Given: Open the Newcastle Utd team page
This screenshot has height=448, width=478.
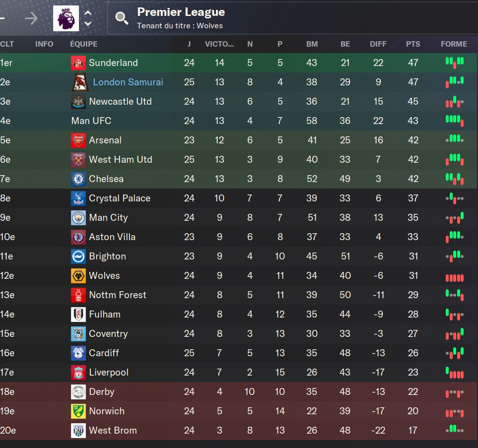Looking at the screenshot, I should point(121,102).
